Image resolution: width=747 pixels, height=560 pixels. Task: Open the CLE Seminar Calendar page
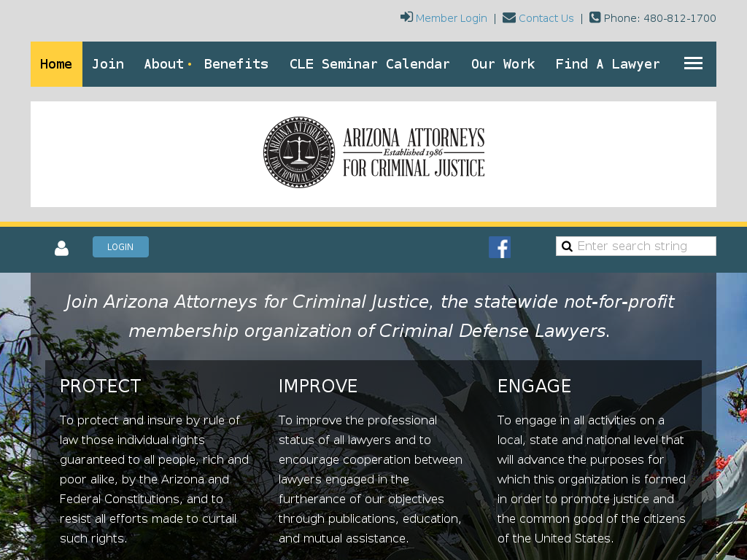click(x=370, y=64)
